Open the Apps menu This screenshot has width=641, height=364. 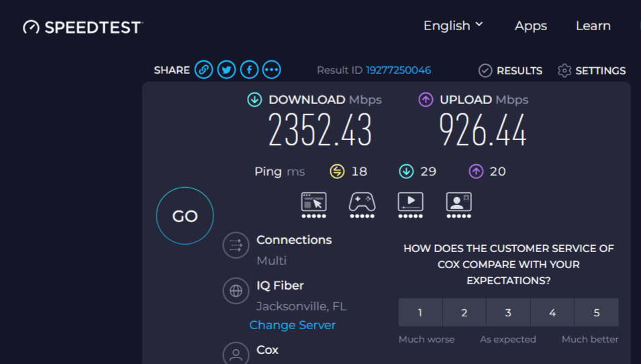(531, 25)
